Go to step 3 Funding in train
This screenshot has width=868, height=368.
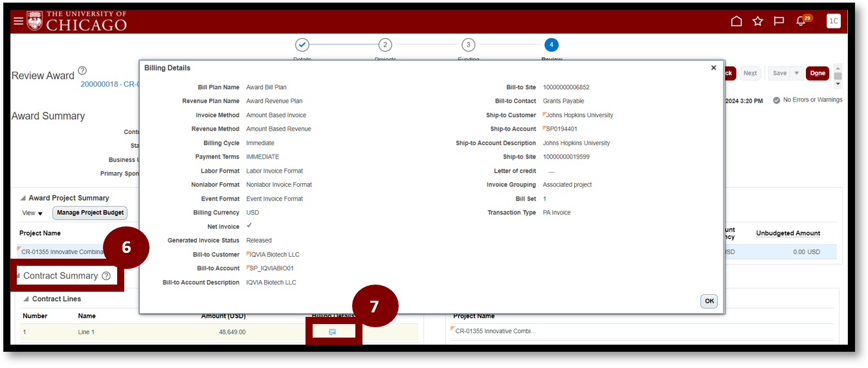pos(468,45)
